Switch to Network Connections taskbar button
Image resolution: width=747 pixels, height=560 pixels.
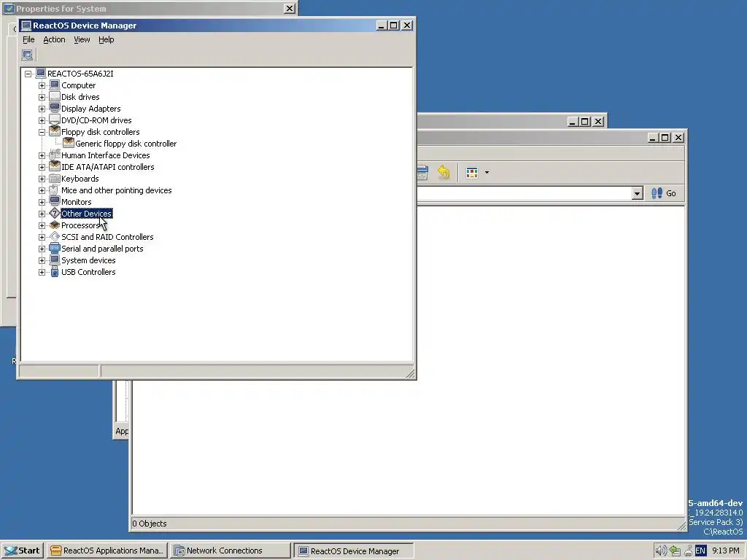coord(231,551)
